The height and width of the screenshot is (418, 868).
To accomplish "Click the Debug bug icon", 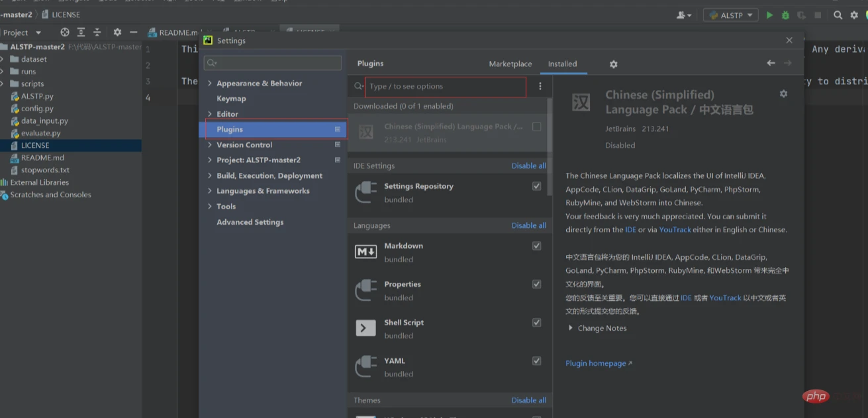I will pyautogui.click(x=785, y=15).
